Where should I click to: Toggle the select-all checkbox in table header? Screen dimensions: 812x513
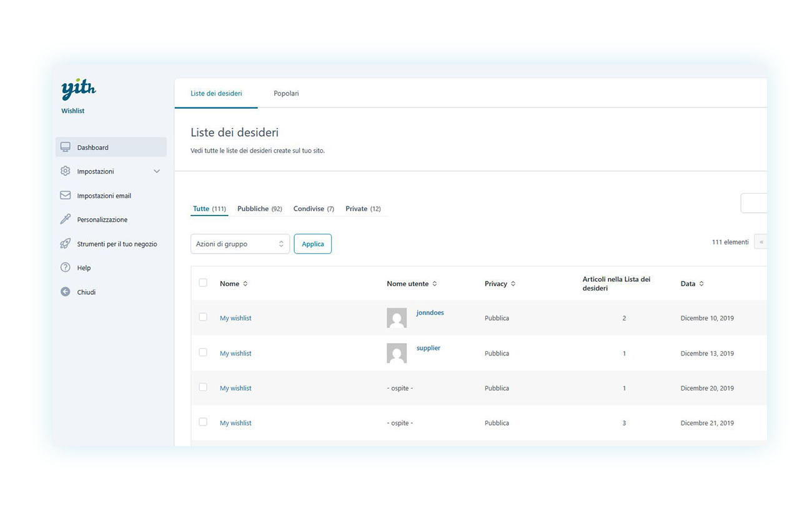click(203, 283)
